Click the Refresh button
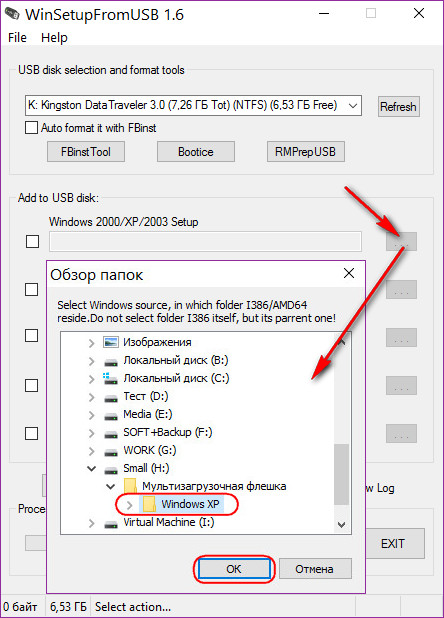Screen dimensions: 444x618 tap(398, 106)
